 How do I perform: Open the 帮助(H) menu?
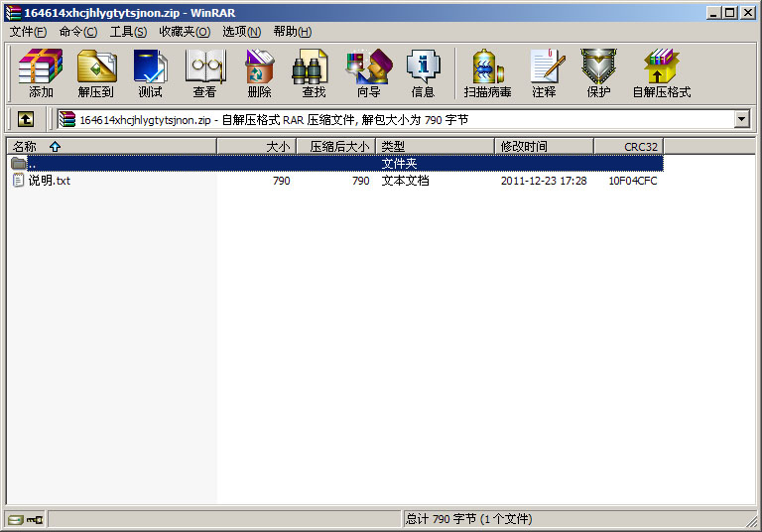coord(293,32)
